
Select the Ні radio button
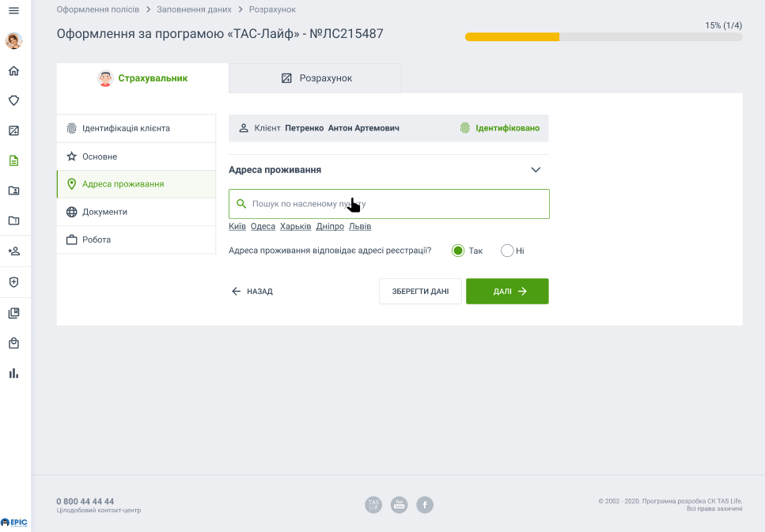[506, 250]
